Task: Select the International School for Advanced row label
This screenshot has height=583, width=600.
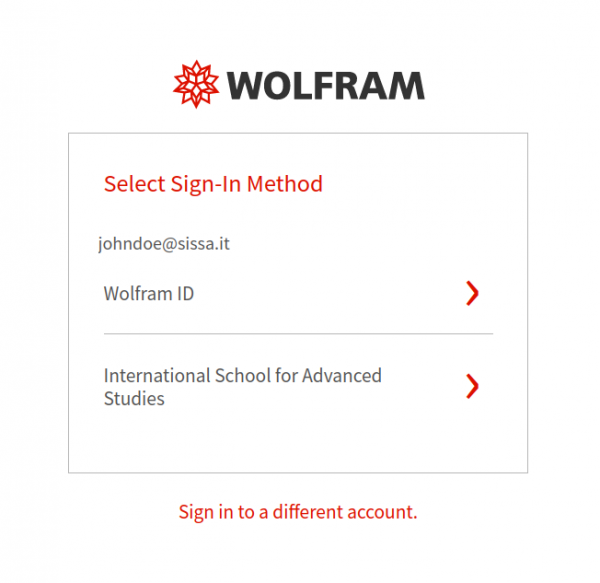Action: tap(243, 375)
